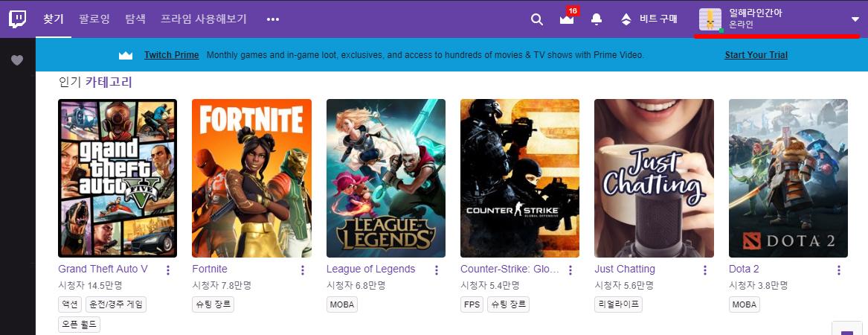868x335 pixels.
Task: Click the 액션 tag
Action: coord(70,304)
